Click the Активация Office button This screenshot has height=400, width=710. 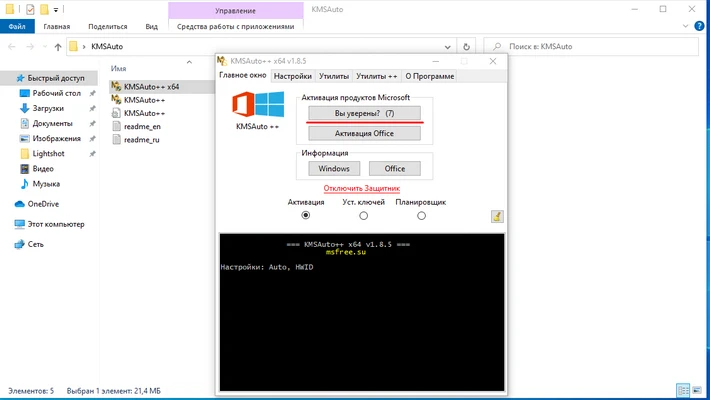365,133
